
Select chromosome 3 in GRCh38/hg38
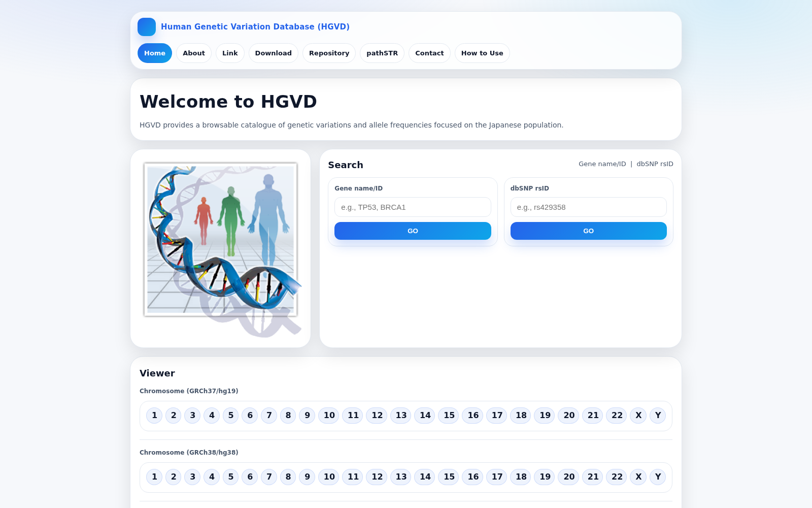(x=192, y=477)
